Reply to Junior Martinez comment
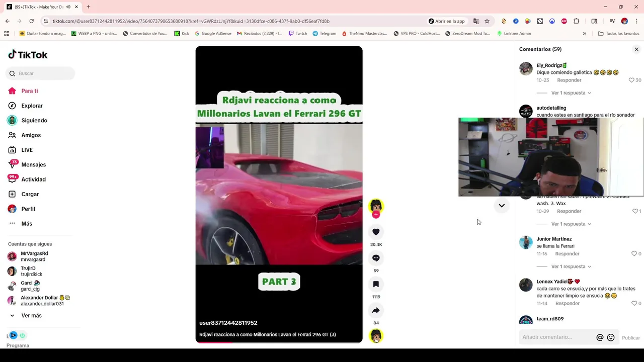The height and width of the screenshot is (362, 644). [x=568, y=254]
